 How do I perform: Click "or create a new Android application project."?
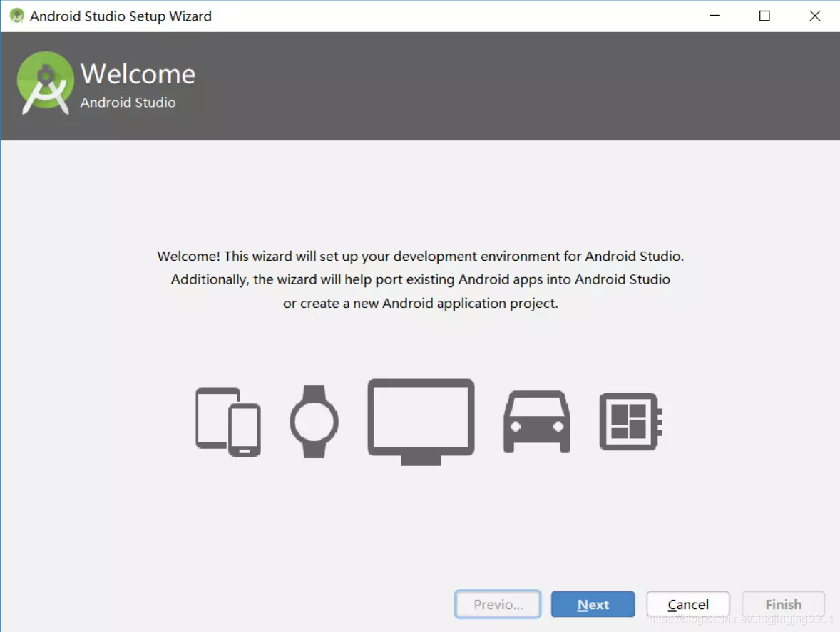tap(421, 304)
